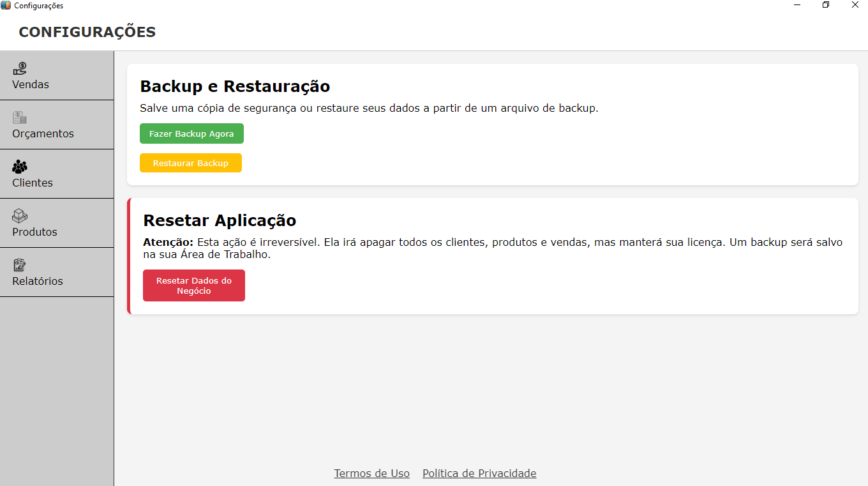Click Resetar Dados do Negócio
868x486 pixels.
193,285
